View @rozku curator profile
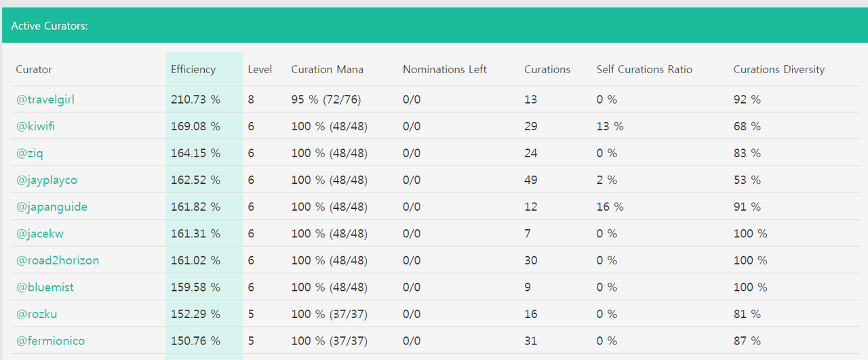The width and height of the screenshot is (868, 360). click(x=37, y=314)
